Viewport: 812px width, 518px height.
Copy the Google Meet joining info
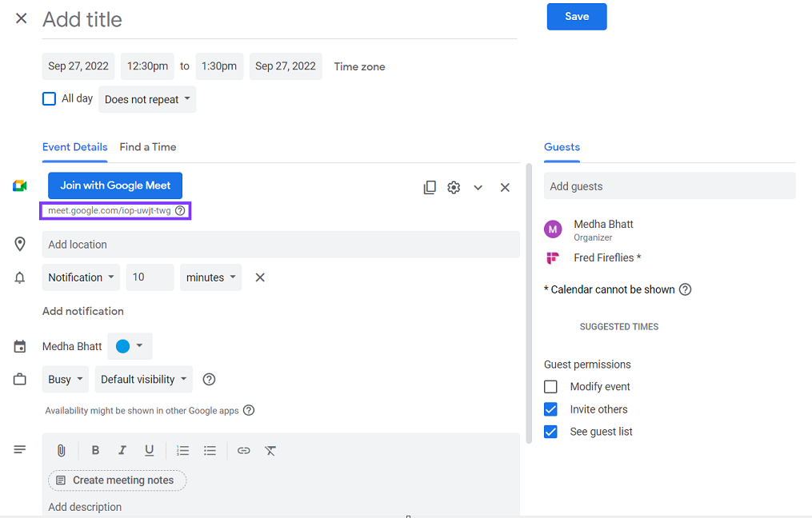(x=430, y=186)
